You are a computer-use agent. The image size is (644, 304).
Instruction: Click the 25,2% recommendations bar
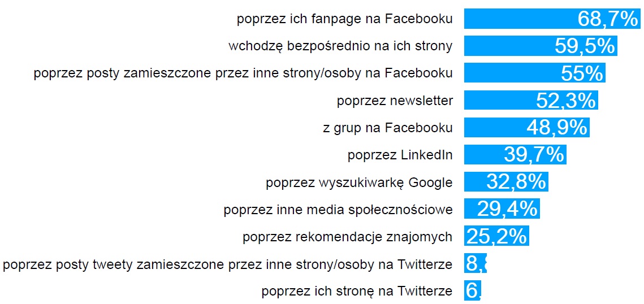click(496, 236)
